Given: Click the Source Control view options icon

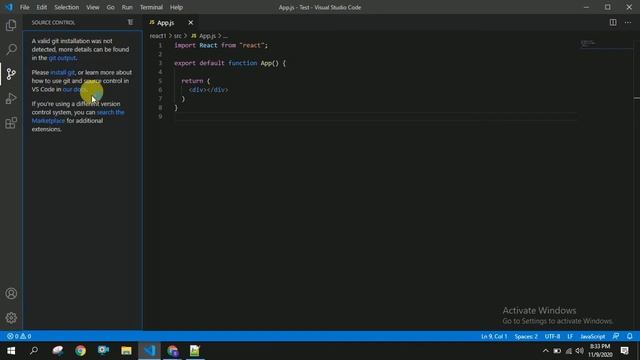Looking at the screenshot, I should [x=130, y=22].
